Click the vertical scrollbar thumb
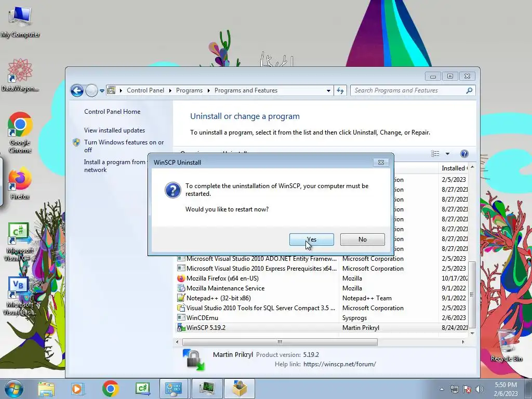Image resolution: width=532 pixels, height=399 pixels. (x=472, y=295)
